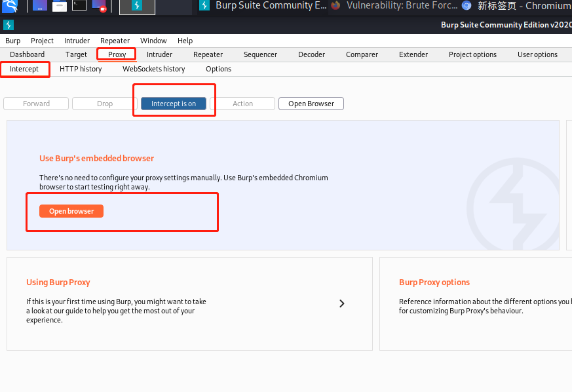Open the proxy Options sub-tab

(x=218, y=69)
